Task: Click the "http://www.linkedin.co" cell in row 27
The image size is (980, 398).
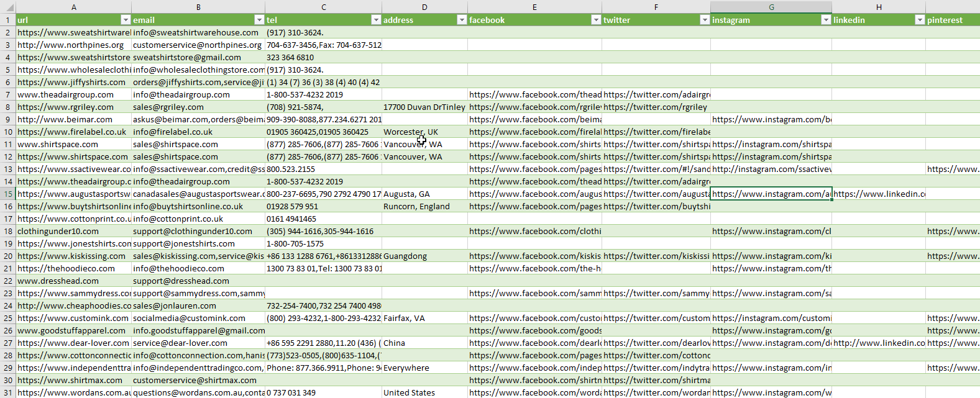Action: tap(879, 343)
